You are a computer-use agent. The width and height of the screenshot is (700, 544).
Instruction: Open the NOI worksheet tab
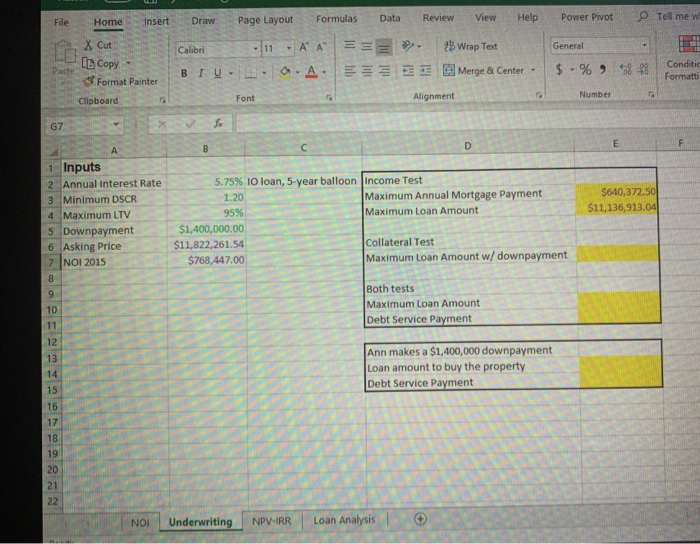[x=140, y=523]
